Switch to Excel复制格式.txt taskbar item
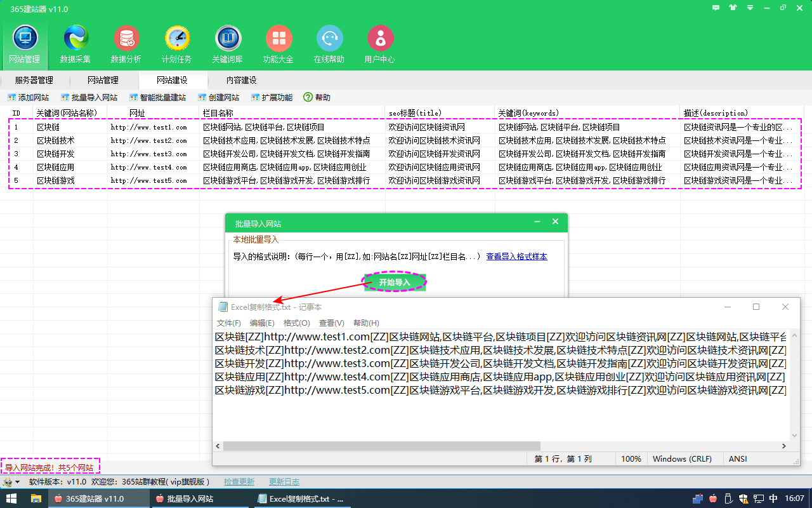The width and height of the screenshot is (812, 508). tap(303, 498)
